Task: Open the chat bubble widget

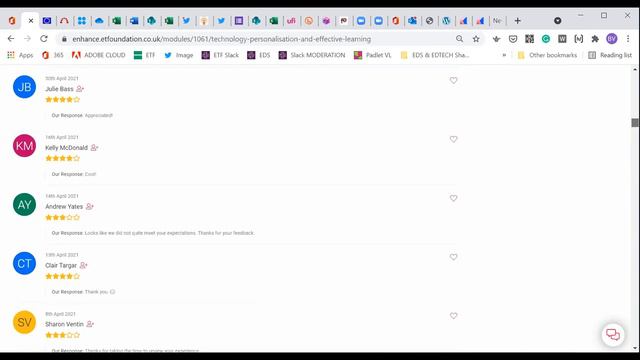Action: [x=613, y=335]
